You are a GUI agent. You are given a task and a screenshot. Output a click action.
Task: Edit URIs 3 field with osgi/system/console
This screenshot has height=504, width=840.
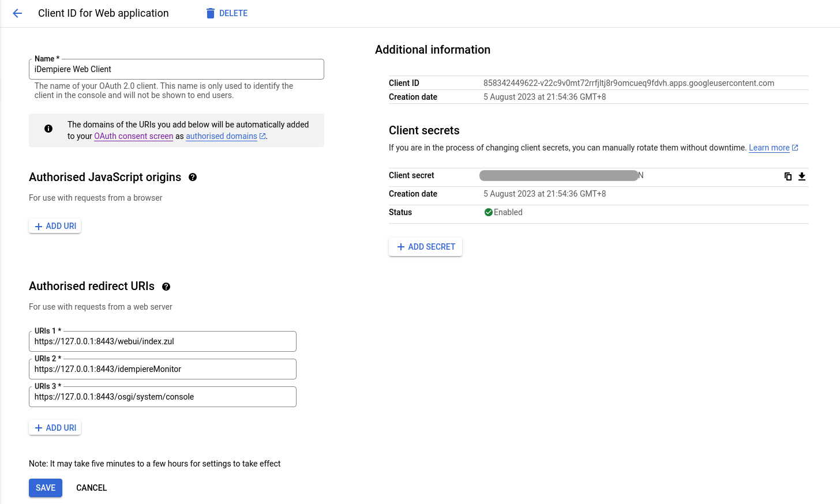(162, 397)
